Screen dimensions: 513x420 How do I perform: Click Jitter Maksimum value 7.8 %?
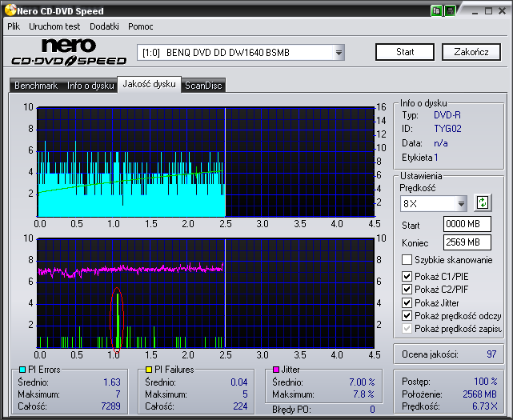click(x=363, y=394)
